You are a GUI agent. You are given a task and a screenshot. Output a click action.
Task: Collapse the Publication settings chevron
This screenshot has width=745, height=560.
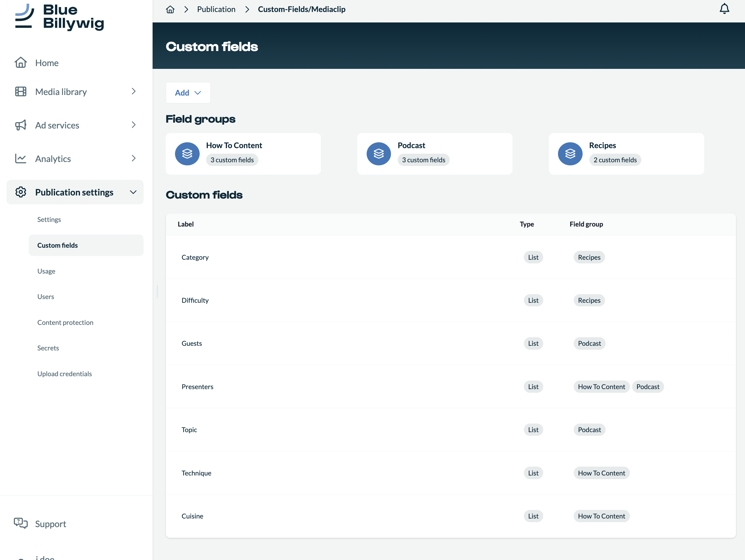tap(133, 192)
